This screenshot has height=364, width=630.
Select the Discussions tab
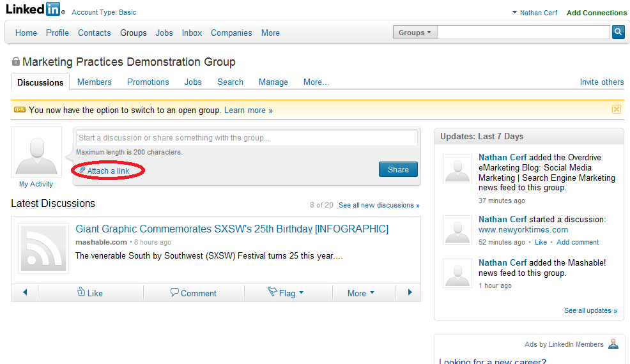point(40,82)
